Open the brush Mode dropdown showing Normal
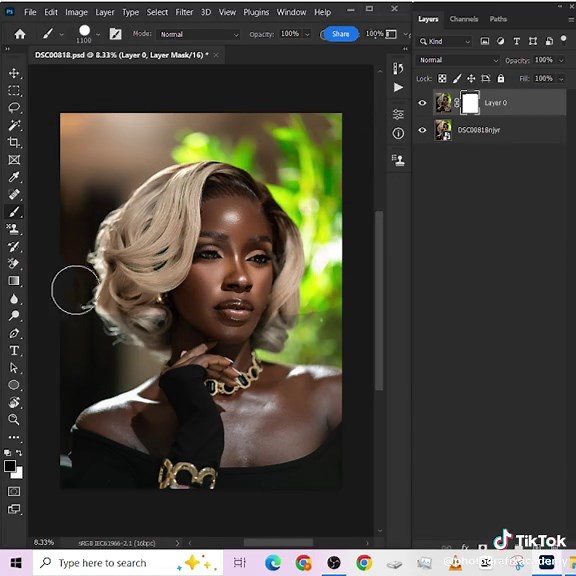The image size is (576, 576). (x=199, y=35)
